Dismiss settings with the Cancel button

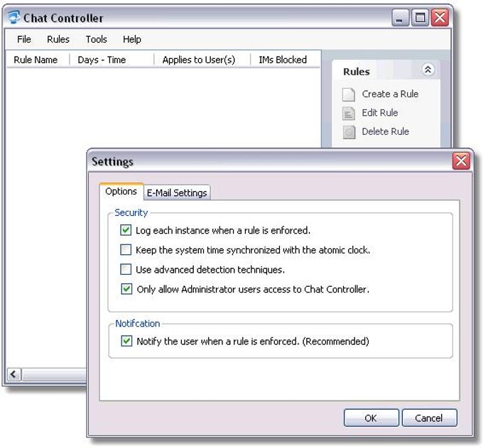[x=429, y=417]
